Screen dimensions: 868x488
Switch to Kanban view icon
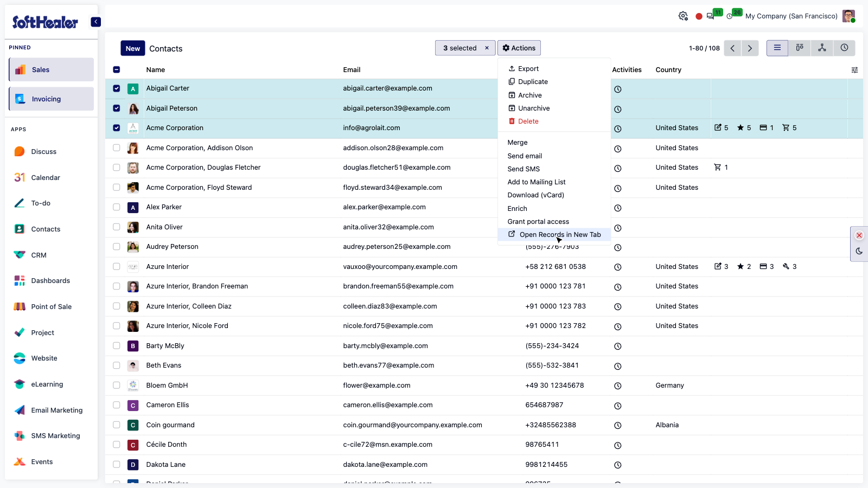coord(800,48)
